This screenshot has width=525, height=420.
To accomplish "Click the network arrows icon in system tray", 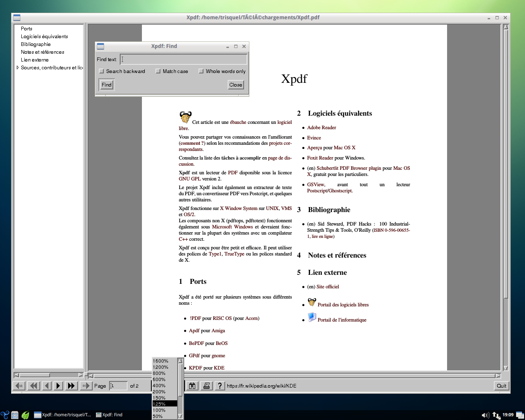I will [496, 415].
